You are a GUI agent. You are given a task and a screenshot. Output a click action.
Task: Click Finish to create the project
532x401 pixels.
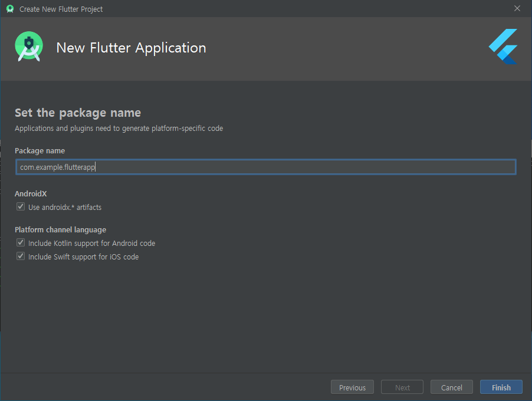[501, 387]
